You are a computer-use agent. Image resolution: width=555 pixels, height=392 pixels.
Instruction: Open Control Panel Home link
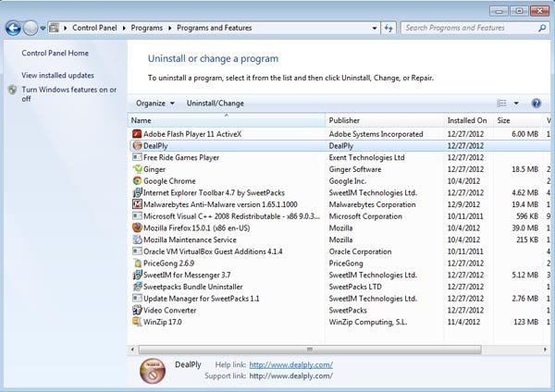(x=55, y=53)
